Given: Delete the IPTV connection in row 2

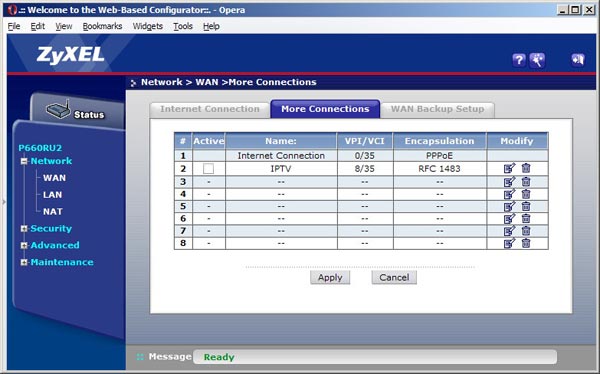Looking at the screenshot, I should tap(526, 168).
